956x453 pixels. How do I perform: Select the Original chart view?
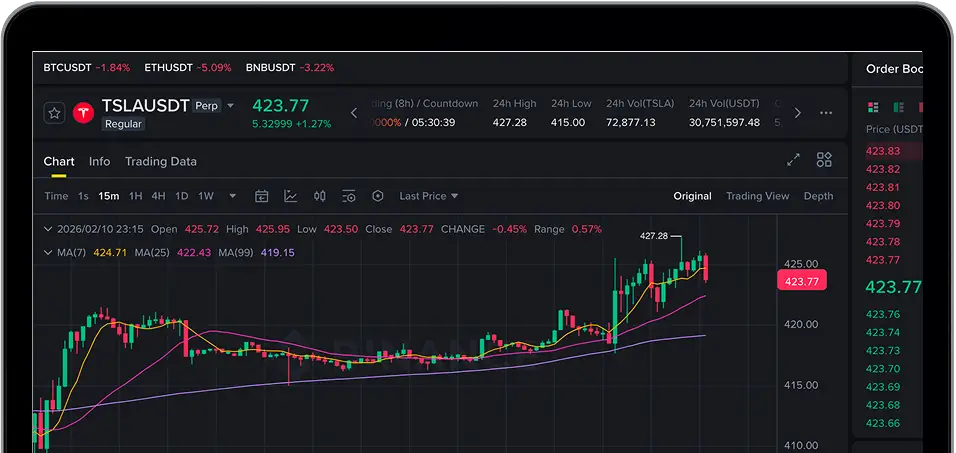(693, 196)
